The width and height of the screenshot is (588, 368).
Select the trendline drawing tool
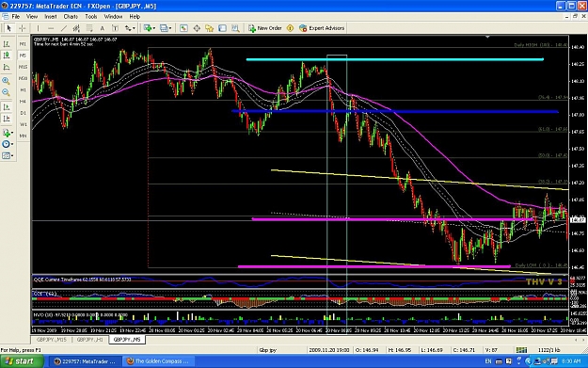(64, 28)
